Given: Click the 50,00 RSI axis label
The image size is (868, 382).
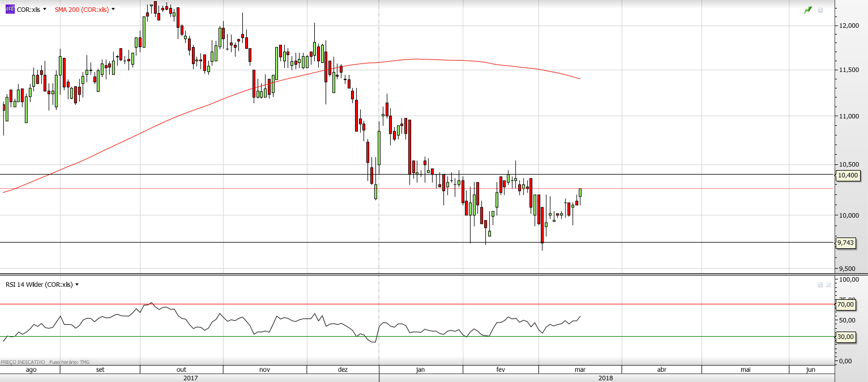Looking at the screenshot, I should coord(848,320).
